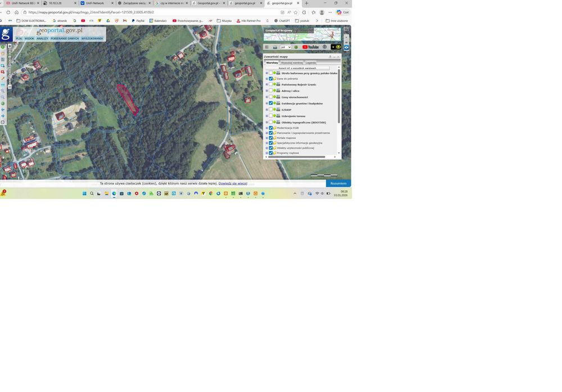Select the red rectangle selection tool
This screenshot has width=562, height=392.
2,72
